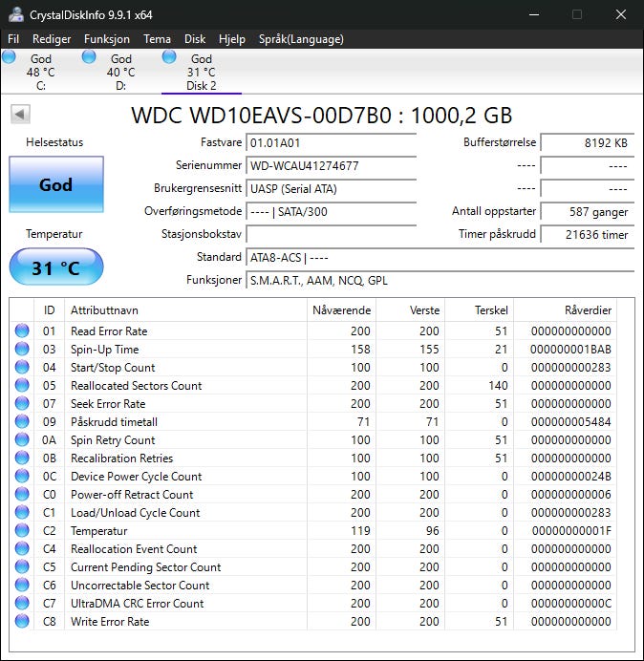
Task: Click the Terskel column header
Action: [x=479, y=310]
